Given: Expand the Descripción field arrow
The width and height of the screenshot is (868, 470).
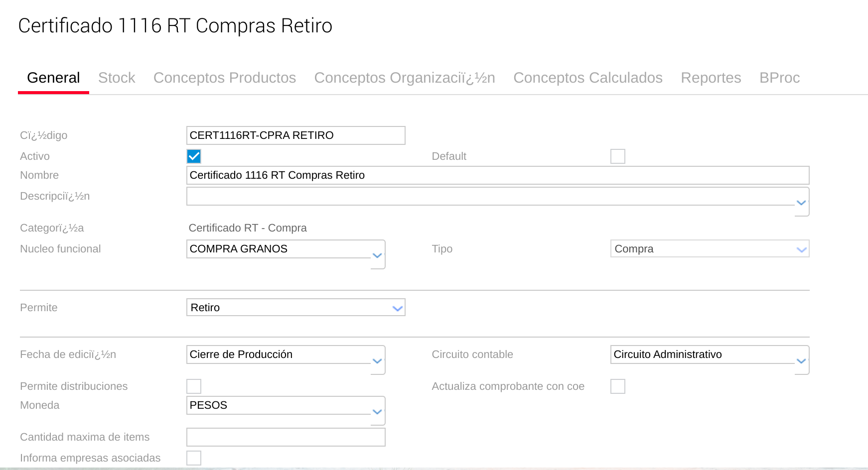Looking at the screenshot, I should (x=801, y=203).
